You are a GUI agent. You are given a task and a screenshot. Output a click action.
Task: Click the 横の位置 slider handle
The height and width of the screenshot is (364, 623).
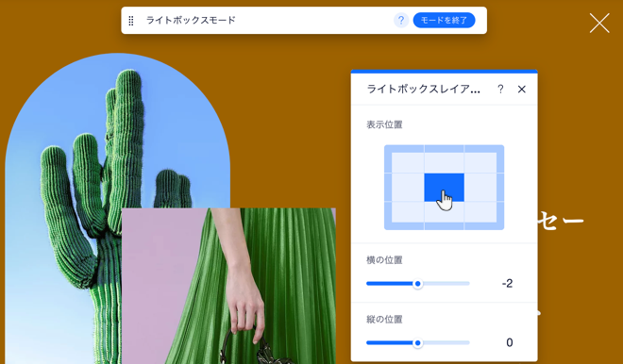click(417, 284)
